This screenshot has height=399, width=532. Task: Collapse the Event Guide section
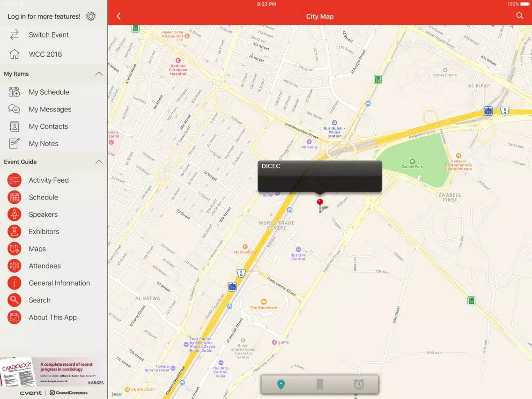pos(99,162)
